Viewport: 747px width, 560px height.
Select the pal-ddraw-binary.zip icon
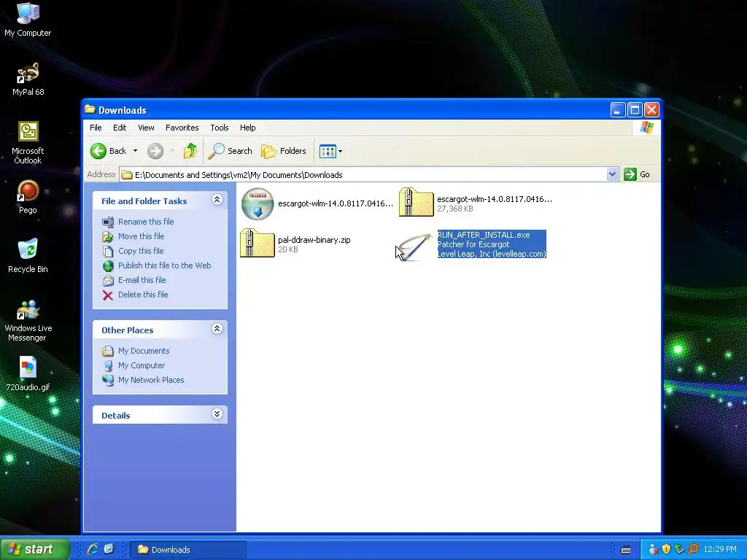point(258,243)
